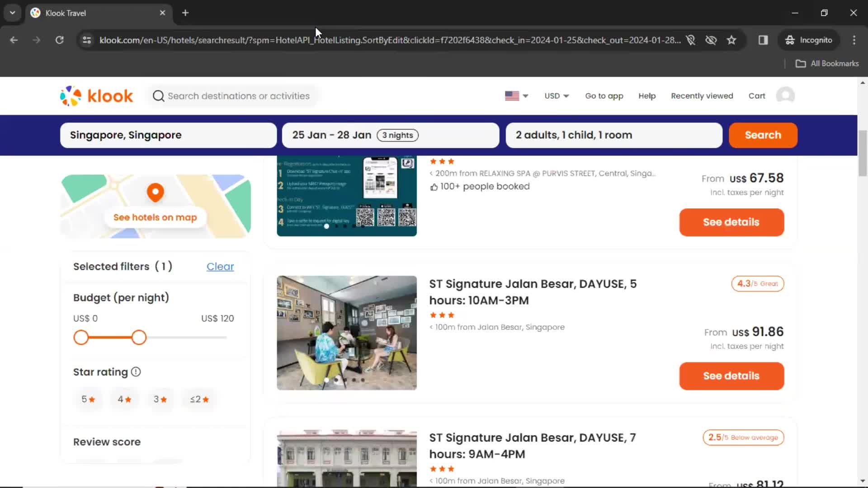Reload the page
868x488 pixels.
coord(59,40)
